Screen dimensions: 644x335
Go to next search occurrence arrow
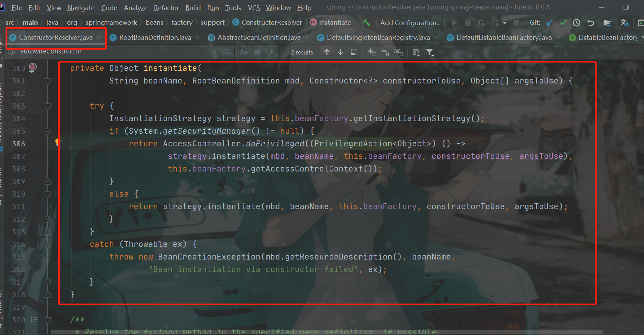[340, 52]
